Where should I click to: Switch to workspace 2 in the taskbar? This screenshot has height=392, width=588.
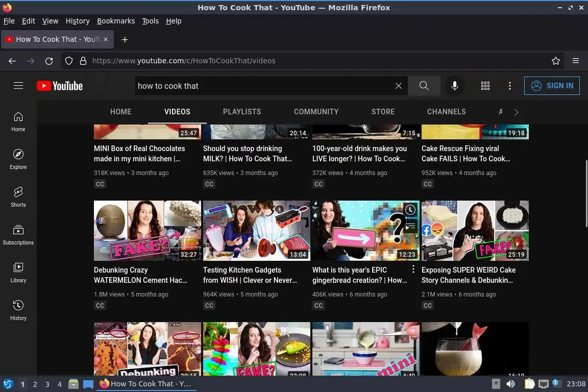(35, 384)
